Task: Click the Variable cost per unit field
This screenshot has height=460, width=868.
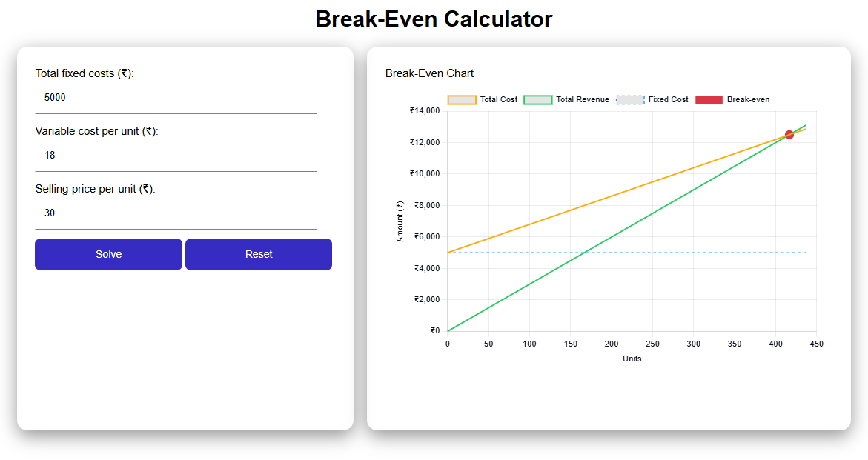Action: click(x=176, y=156)
